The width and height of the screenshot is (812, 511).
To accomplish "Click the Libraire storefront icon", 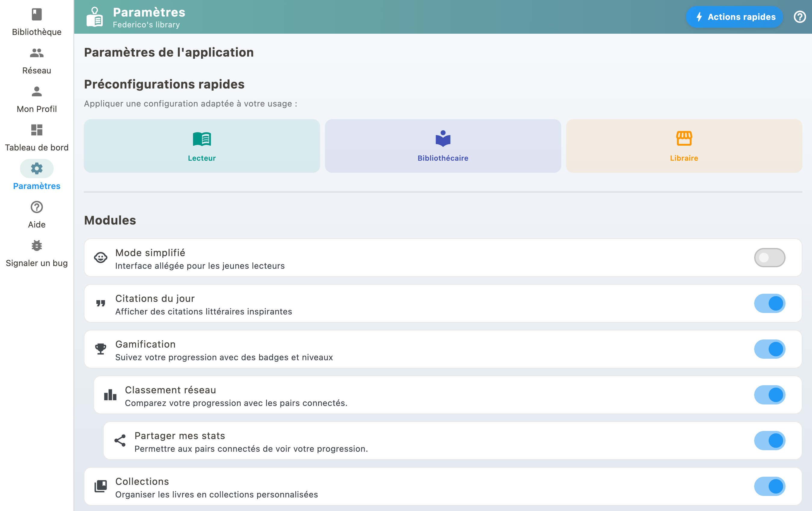I will tap(683, 138).
